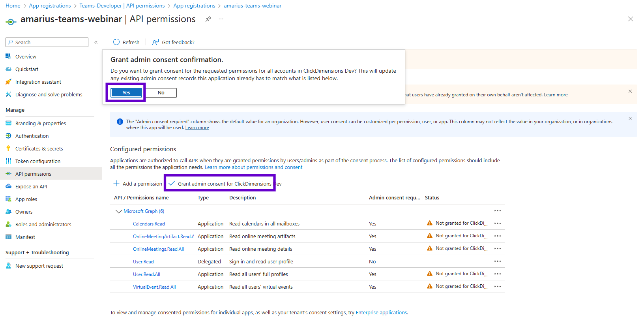Viewport: 644px width, 323px height.
Task: Open Learn more about permissions and consent
Action: (253, 167)
